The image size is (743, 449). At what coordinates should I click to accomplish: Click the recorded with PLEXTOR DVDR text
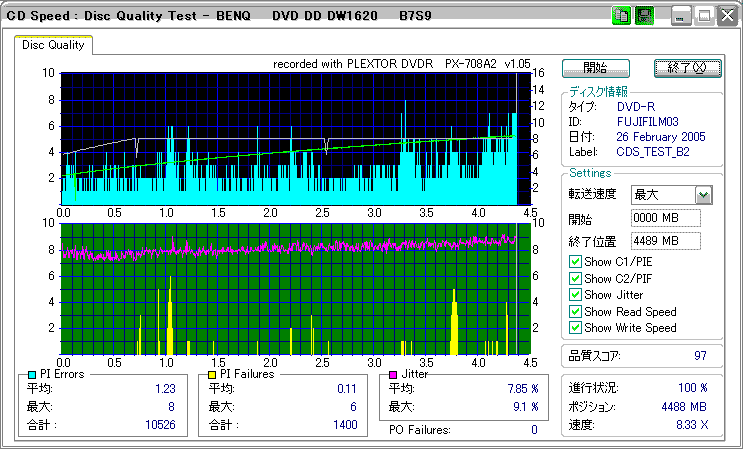(402, 64)
